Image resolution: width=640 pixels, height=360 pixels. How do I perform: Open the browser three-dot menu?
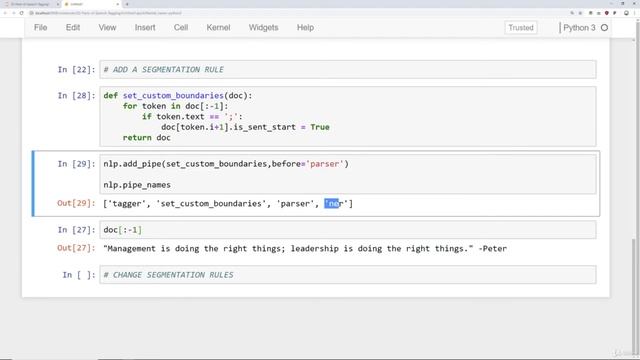(635, 13)
